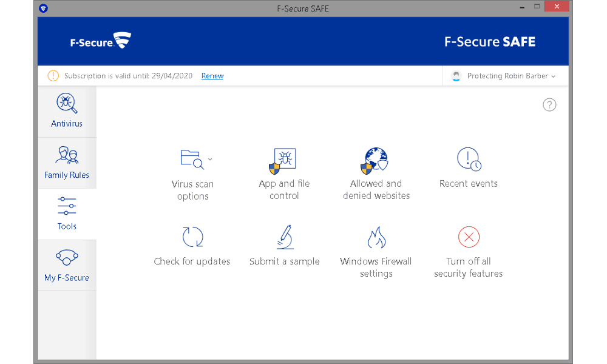This screenshot has height=364, width=607.
Task: Open Allowed and denied websites
Action: coord(376,174)
